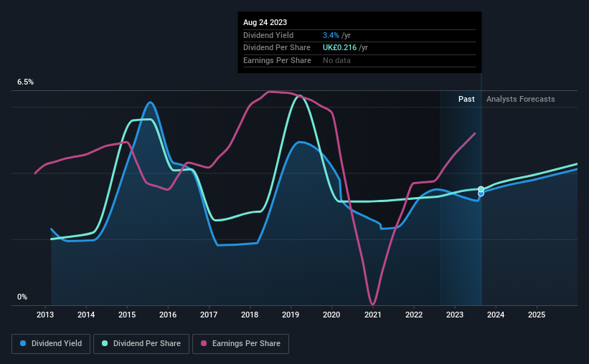Click the 'Past' label on the chart
The image size is (589, 364).
[x=466, y=99]
